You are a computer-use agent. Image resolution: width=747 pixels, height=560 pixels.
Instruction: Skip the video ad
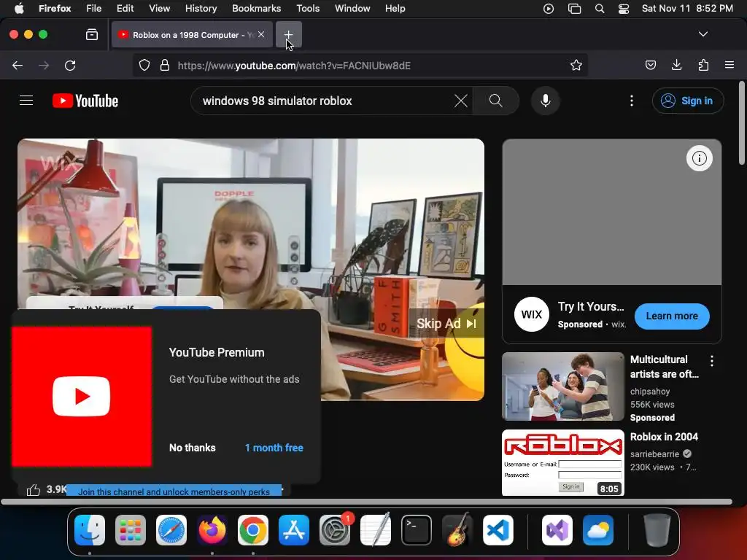[446, 324]
